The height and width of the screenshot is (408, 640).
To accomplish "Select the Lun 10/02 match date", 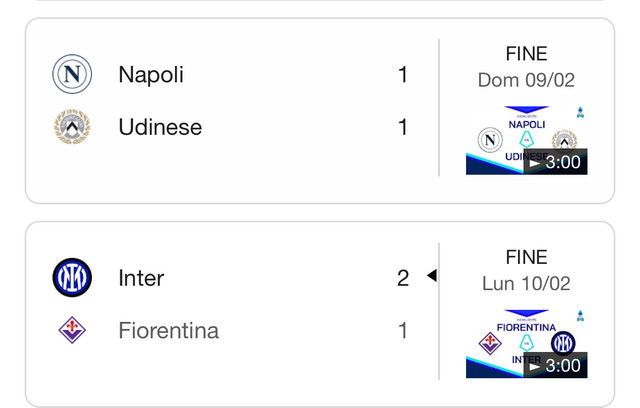I will [x=527, y=283].
